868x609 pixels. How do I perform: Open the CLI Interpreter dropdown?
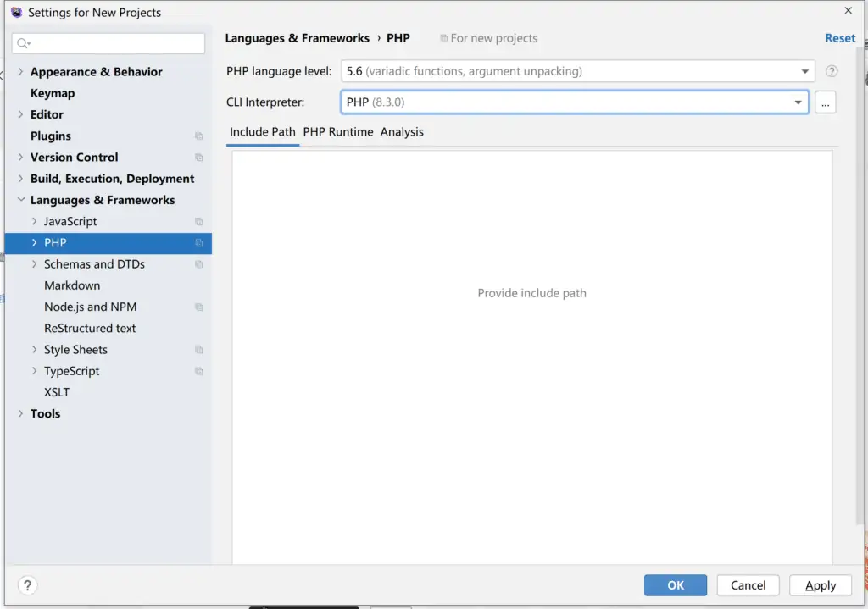(x=798, y=102)
